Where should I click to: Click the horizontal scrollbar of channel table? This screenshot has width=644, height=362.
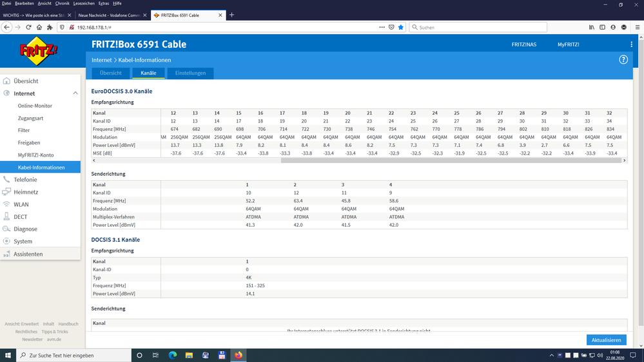pyautogui.click(x=451, y=160)
